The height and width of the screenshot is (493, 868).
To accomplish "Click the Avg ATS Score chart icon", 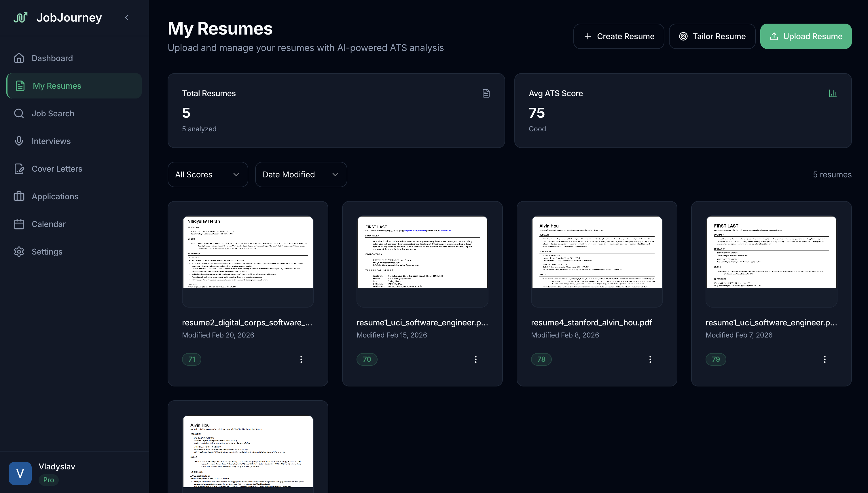I will (x=833, y=94).
